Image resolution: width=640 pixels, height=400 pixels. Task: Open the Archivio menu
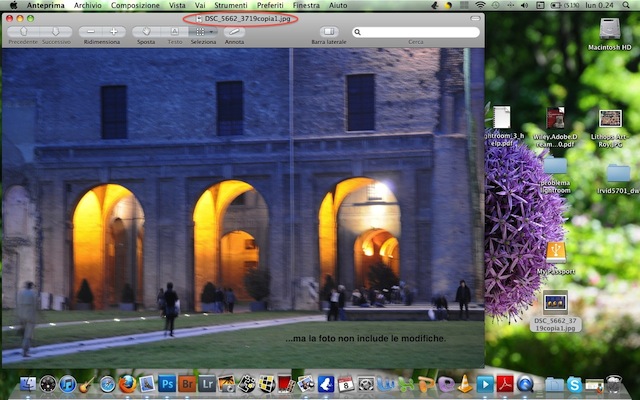point(87,5)
